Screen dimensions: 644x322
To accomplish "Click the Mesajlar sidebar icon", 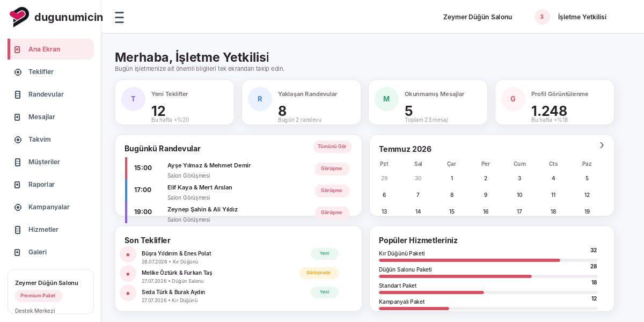I will [x=18, y=117].
